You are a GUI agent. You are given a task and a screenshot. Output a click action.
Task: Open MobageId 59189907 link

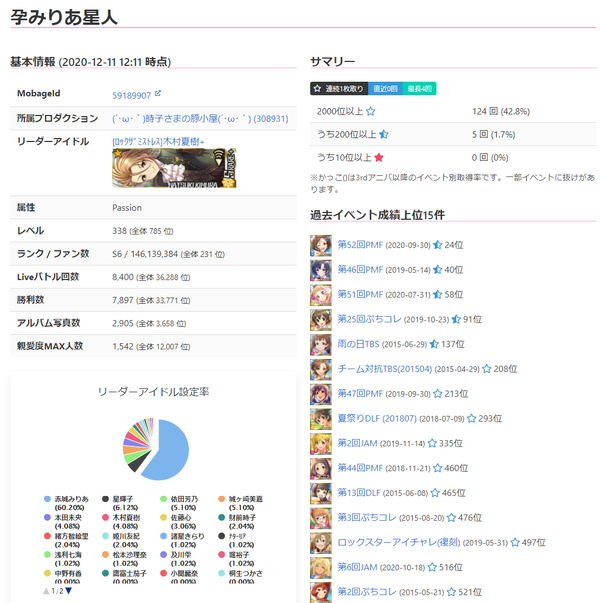click(x=131, y=96)
